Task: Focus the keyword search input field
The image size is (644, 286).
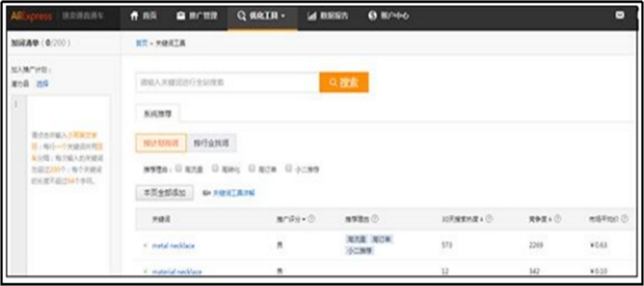Action: click(227, 82)
